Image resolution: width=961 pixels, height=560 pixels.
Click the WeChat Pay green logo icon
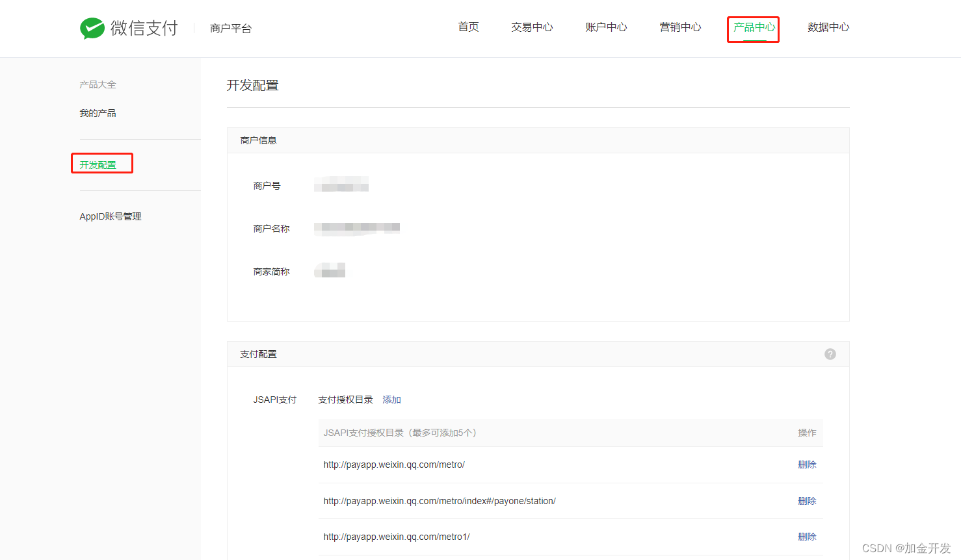click(x=92, y=28)
